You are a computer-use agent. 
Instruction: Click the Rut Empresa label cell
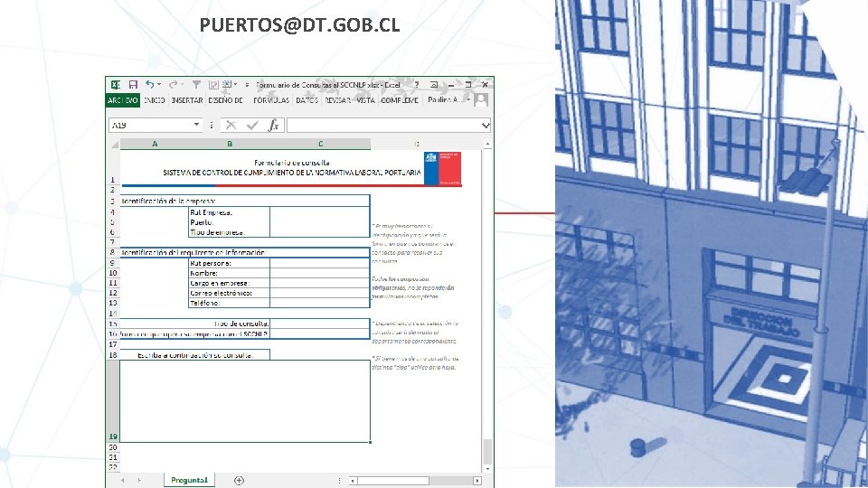click(229, 212)
